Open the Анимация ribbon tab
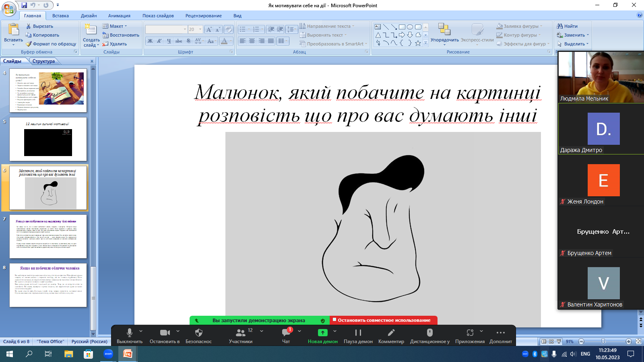Screen dimensions: 644x362 (x=119, y=16)
